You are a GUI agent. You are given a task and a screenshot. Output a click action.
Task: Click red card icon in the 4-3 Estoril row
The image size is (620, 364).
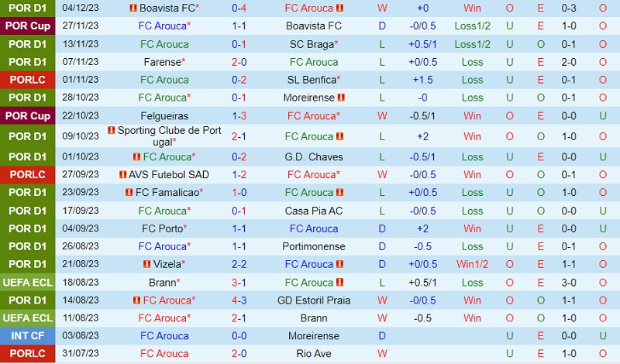(x=136, y=300)
